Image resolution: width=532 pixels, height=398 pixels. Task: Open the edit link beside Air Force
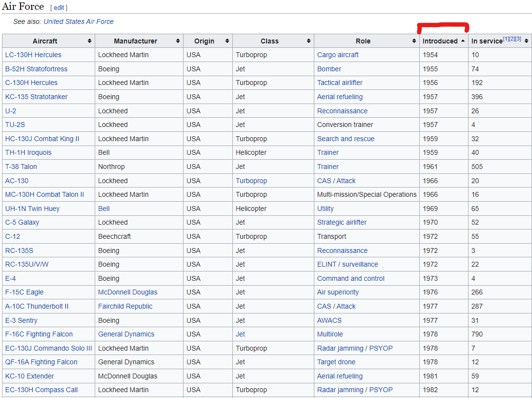click(59, 8)
